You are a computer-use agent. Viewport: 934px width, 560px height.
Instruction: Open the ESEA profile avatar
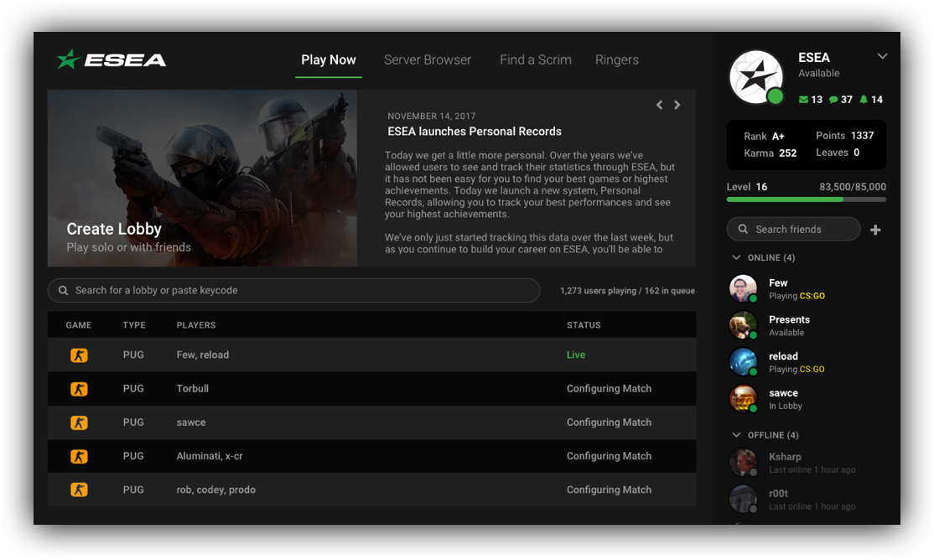pyautogui.click(x=756, y=77)
